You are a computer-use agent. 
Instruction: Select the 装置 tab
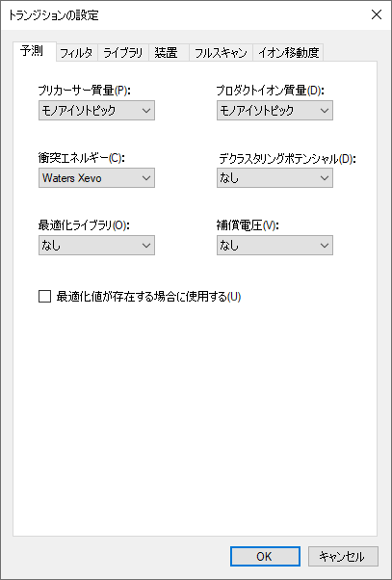(x=169, y=53)
